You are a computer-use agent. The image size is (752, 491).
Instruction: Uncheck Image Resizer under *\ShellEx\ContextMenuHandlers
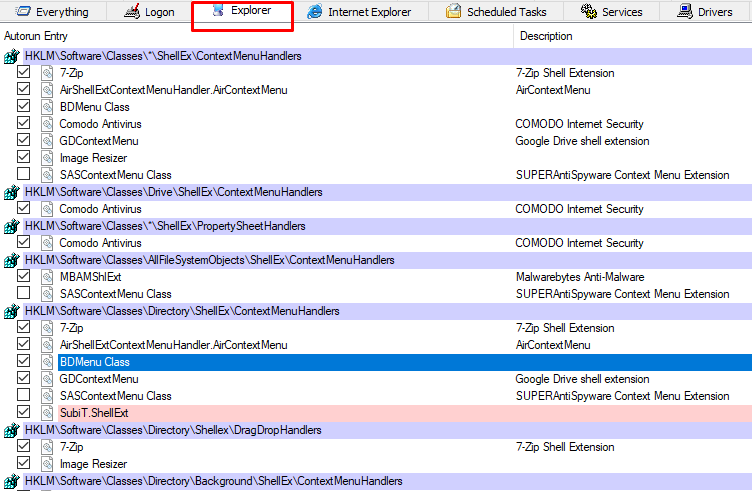[23, 157]
